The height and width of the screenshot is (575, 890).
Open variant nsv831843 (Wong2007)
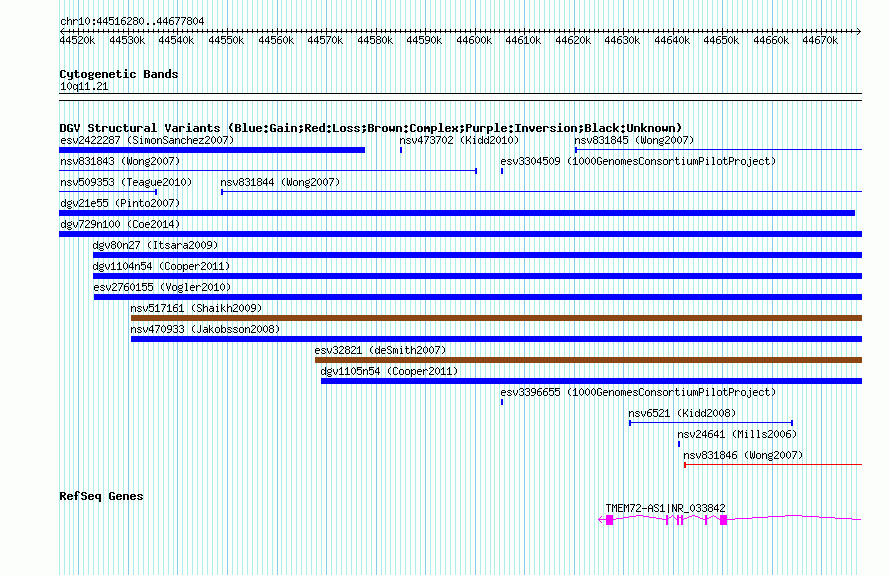pos(120,161)
